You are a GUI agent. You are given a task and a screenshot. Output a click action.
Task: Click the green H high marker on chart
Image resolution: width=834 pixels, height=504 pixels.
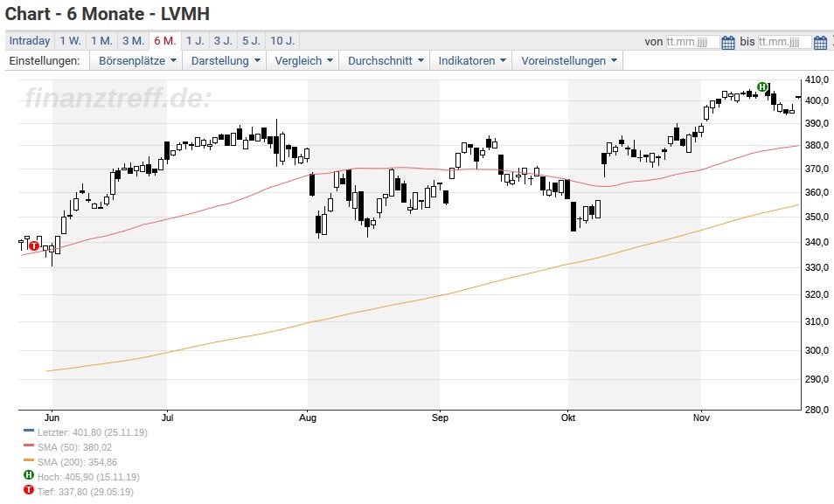(x=762, y=86)
